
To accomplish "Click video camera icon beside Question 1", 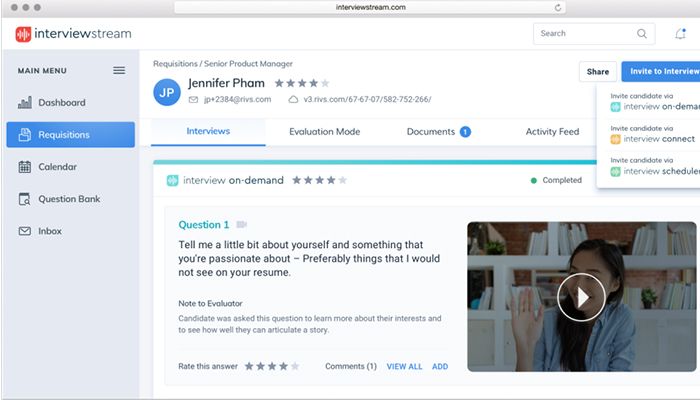I will (x=242, y=225).
